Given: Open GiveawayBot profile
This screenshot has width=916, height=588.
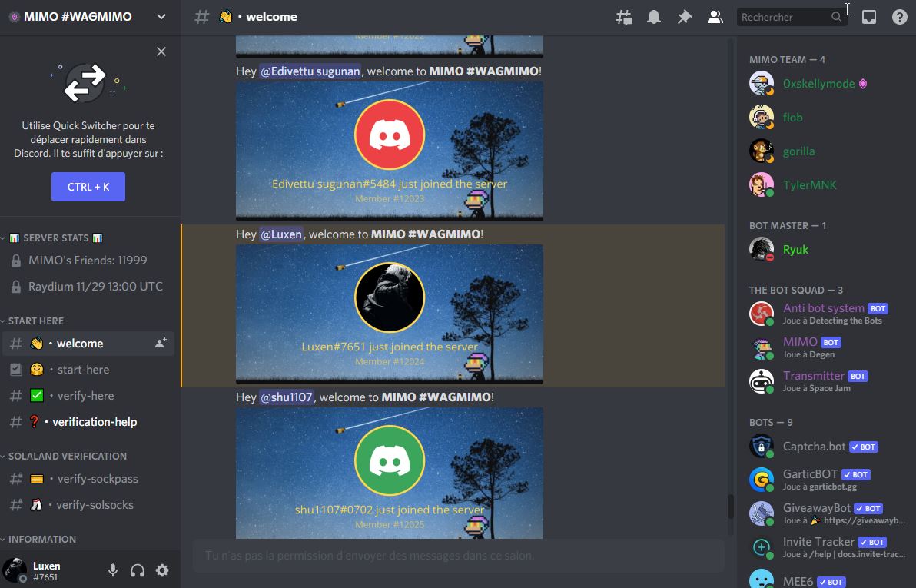Looking at the screenshot, I should [x=825, y=513].
